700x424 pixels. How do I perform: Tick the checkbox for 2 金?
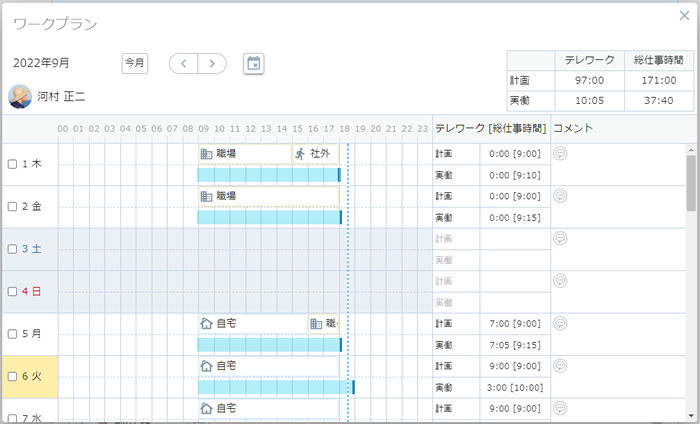[12, 207]
